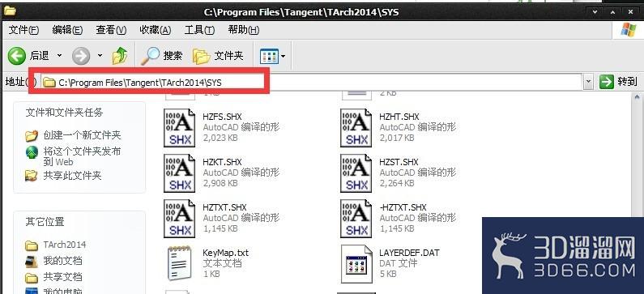Select the HZTXT.SHX file icon

pos(180,219)
